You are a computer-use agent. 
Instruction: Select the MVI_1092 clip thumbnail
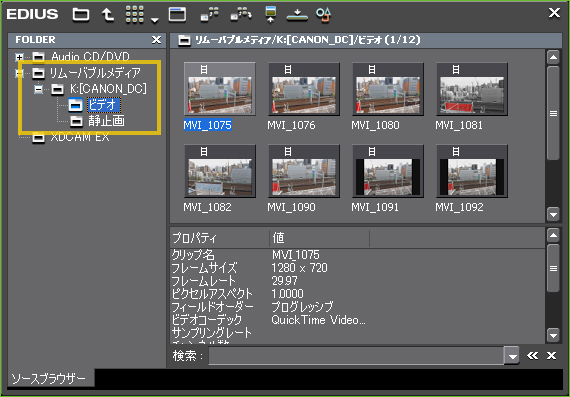click(472, 171)
